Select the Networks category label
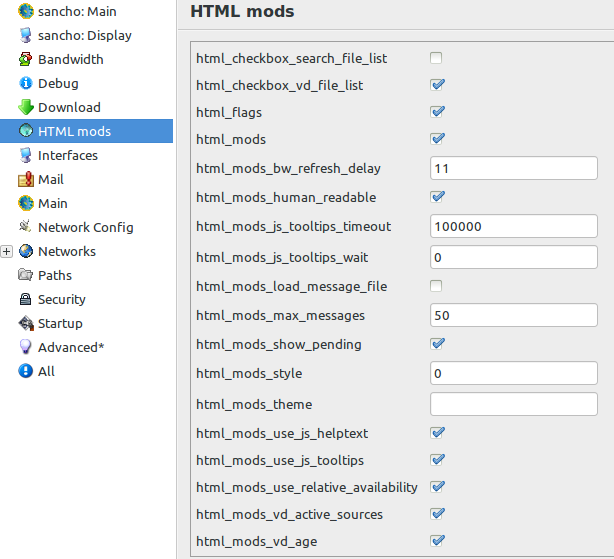Screen dimensions: 614x559 click(67, 251)
